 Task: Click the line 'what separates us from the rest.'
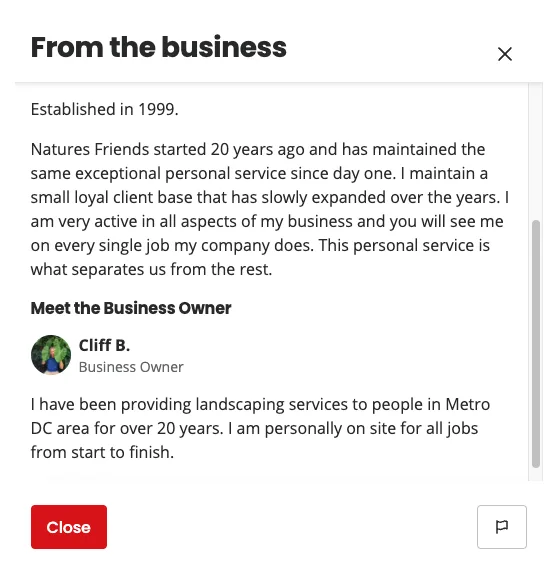151,269
